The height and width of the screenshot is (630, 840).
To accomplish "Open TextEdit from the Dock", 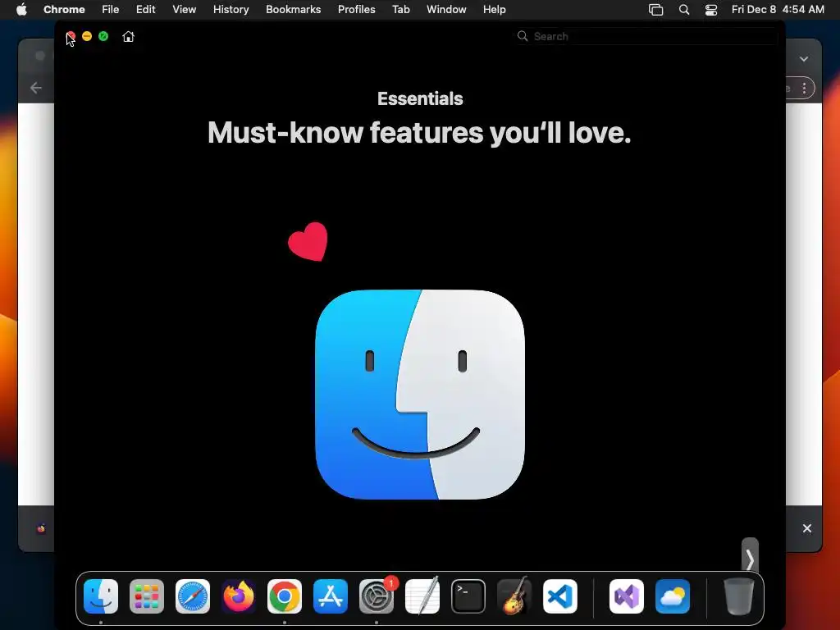I will (x=422, y=596).
